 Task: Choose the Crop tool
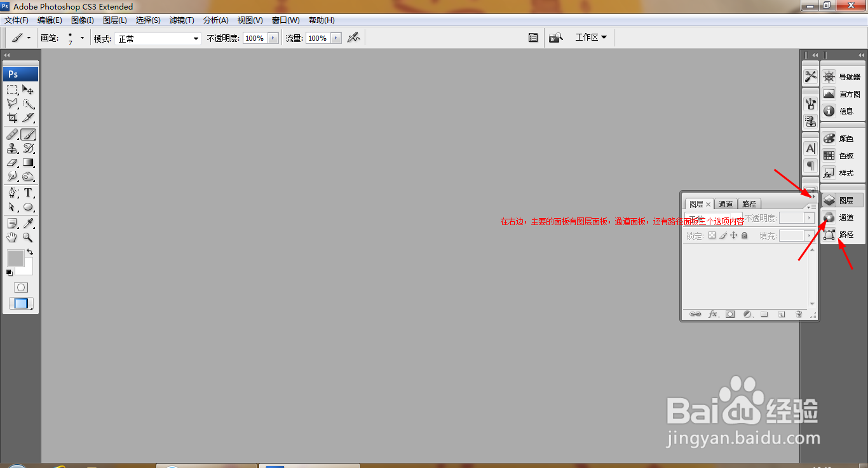coord(12,118)
